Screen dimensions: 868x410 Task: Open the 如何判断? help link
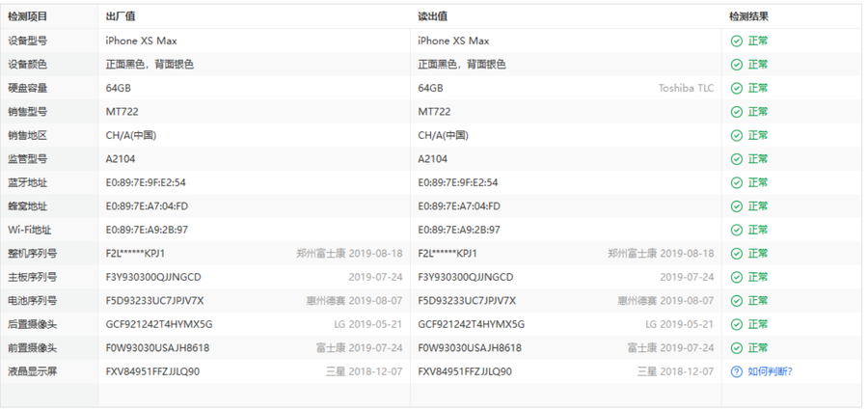770,371
